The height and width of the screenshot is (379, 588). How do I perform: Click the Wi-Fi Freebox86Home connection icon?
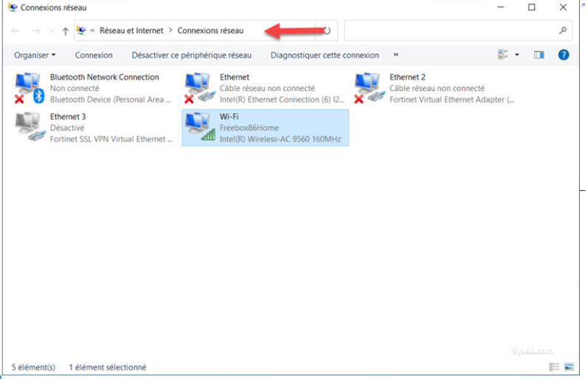coord(198,127)
